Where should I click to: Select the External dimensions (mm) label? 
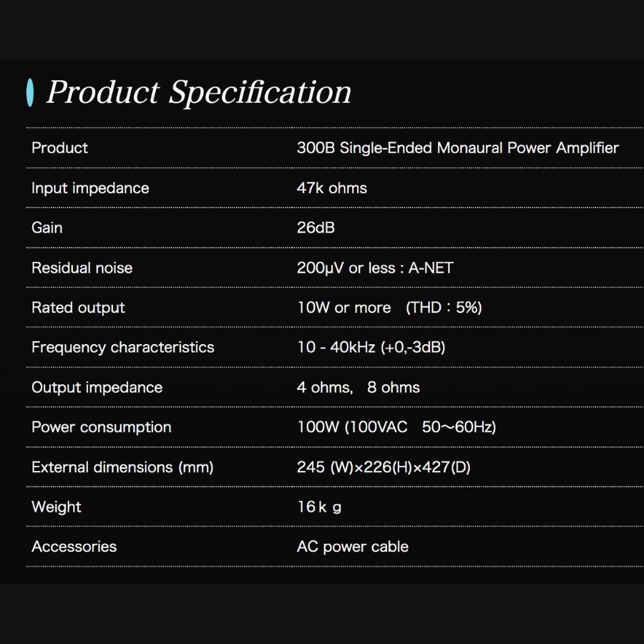[x=122, y=467]
